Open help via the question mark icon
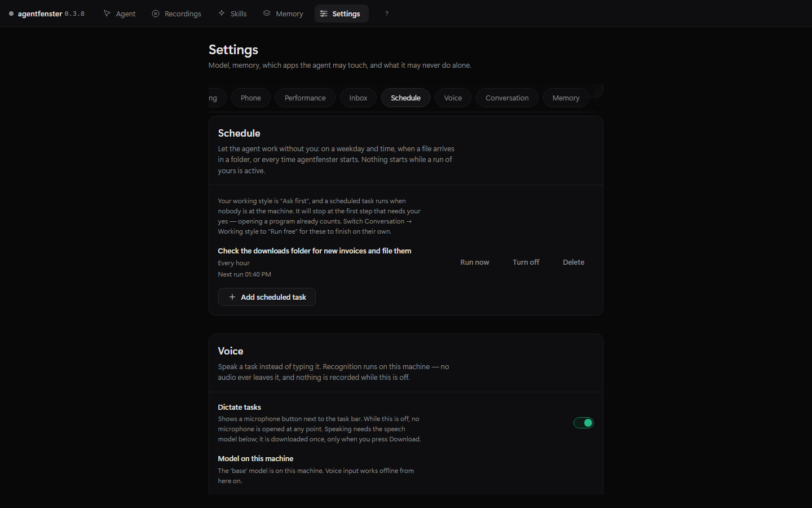The image size is (812, 508). [387, 14]
